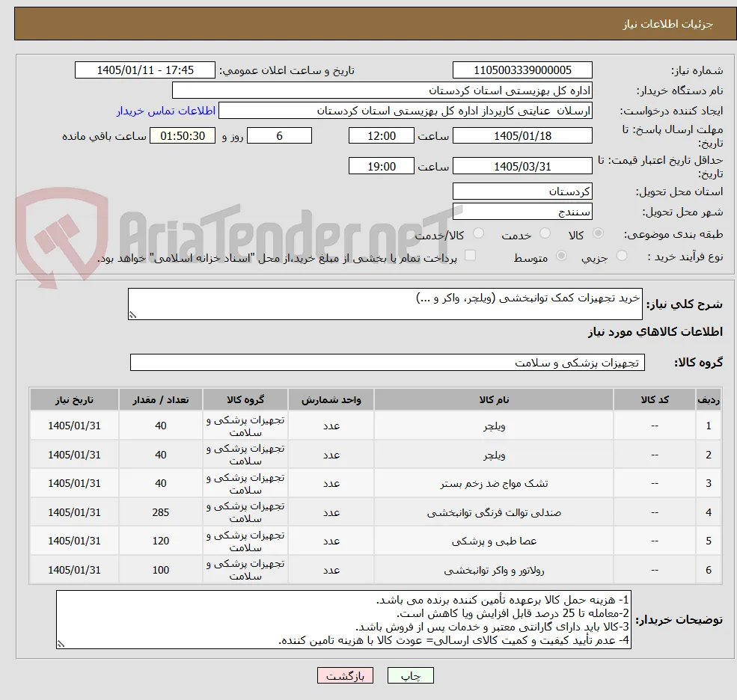Click the remaining days field showing 6
The image size is (737, 700).
coord(279,136)
